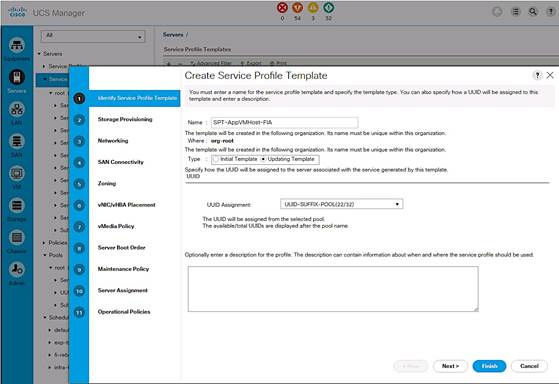The width and height of the screenshot is (559, 384).
Task: Go to vNIC/vHBA Placement step
Action: click(x=127, y=205)
